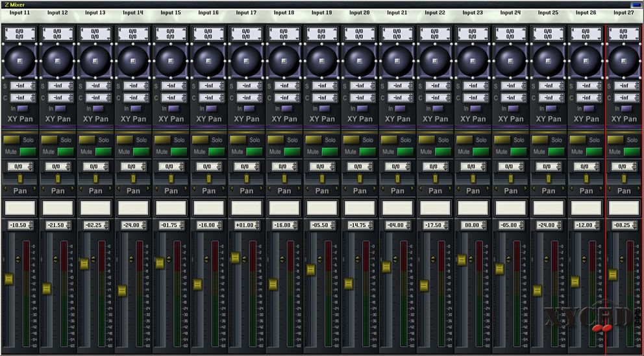The width and height of the screenshot is (644, 356).
Task: Click fader nudge arrows beside Input 11 fader
Action: (18, 259)
